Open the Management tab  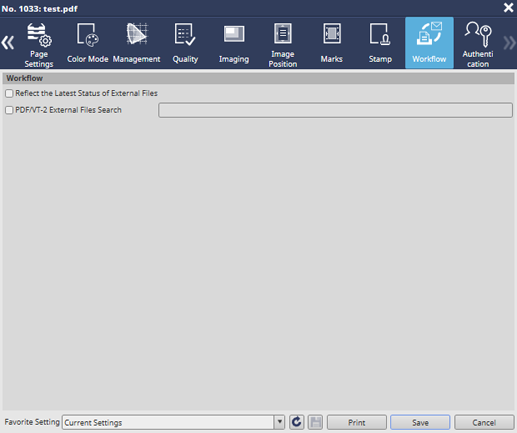click(136, 43)
